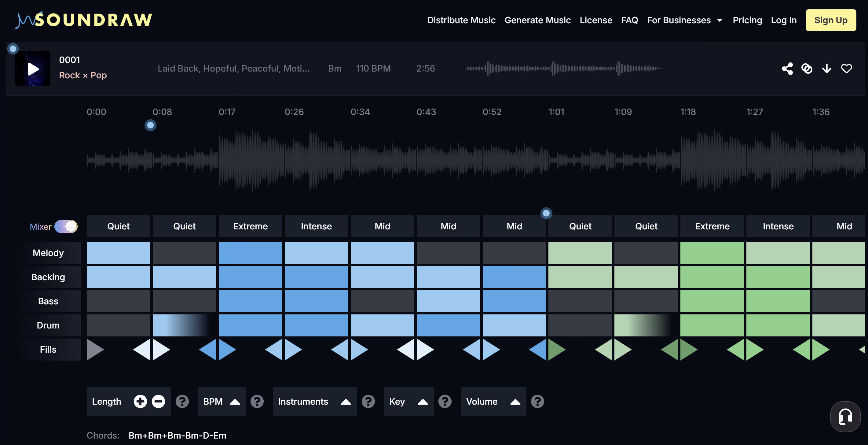The image size is (868, 445).
Task: Click the chords text Bm+Bm+Bm-Bm-D-Em
Action: 177,435
